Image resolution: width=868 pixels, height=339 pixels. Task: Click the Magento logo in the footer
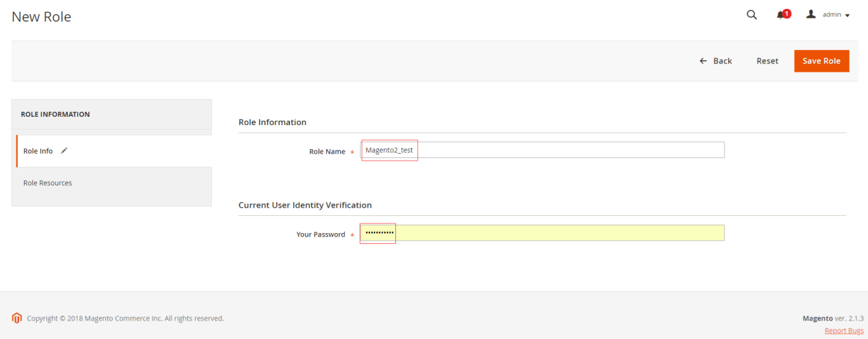click(x=17, y=318)
